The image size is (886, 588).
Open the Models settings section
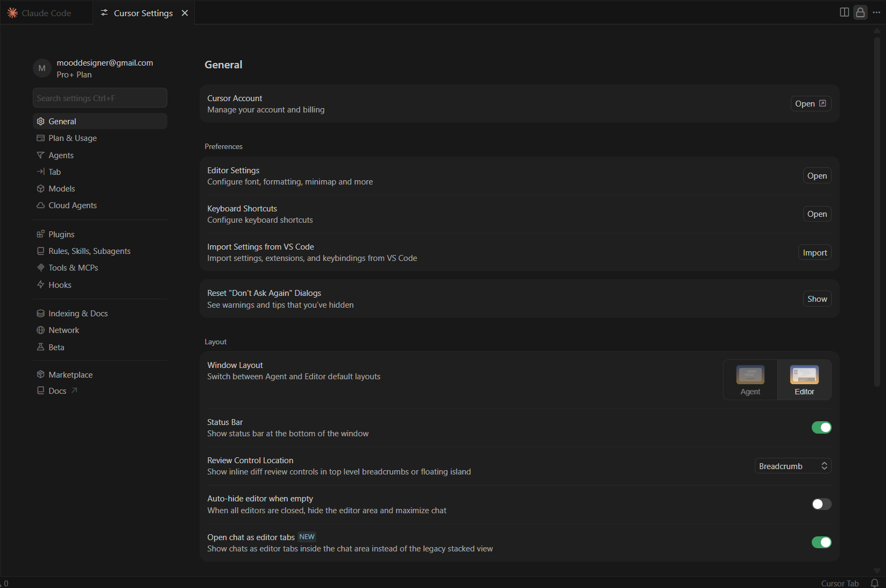coord(62,189)
